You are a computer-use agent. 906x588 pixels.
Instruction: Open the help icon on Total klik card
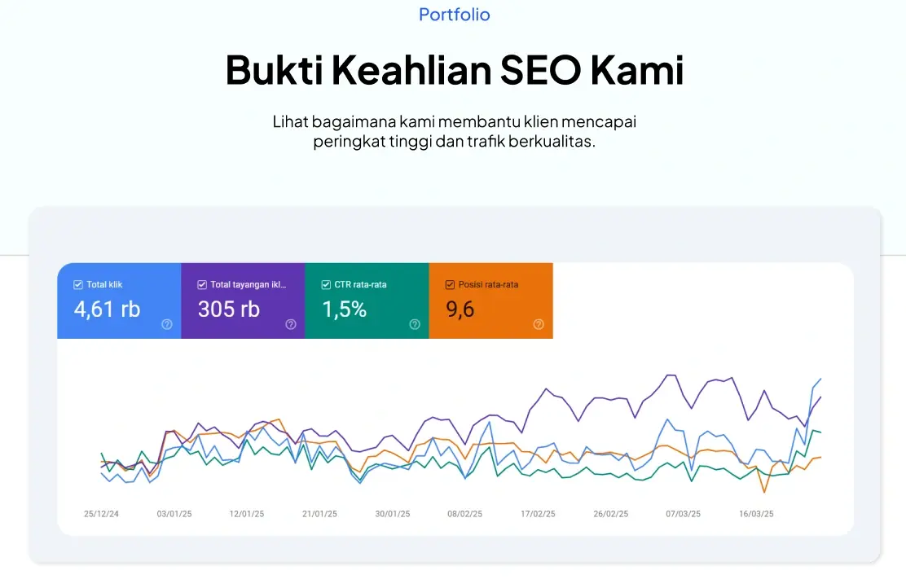(x=166, y=324)
